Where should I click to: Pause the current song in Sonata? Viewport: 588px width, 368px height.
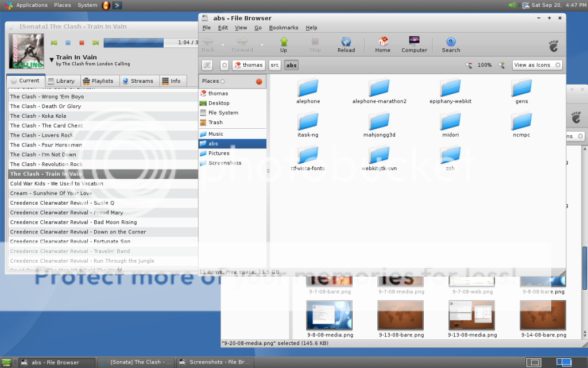68,43
